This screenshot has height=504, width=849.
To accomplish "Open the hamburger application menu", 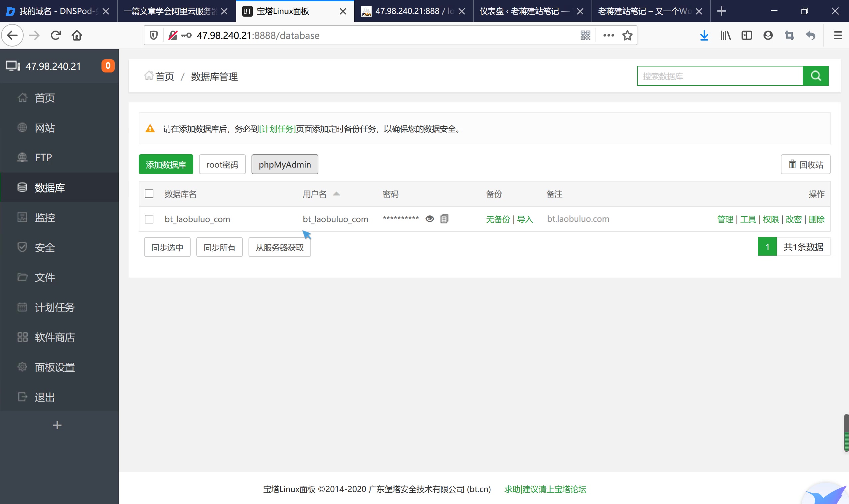I will coord(838,35).
